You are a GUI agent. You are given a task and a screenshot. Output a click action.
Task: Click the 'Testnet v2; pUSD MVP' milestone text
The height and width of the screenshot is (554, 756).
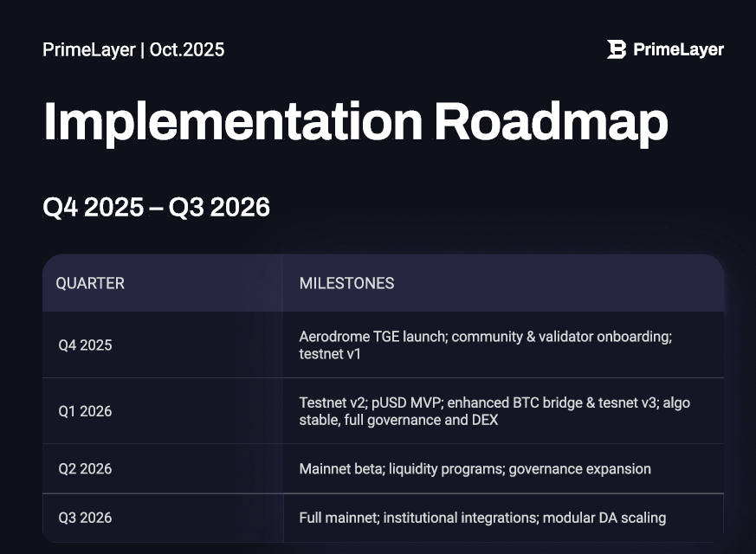494,411
